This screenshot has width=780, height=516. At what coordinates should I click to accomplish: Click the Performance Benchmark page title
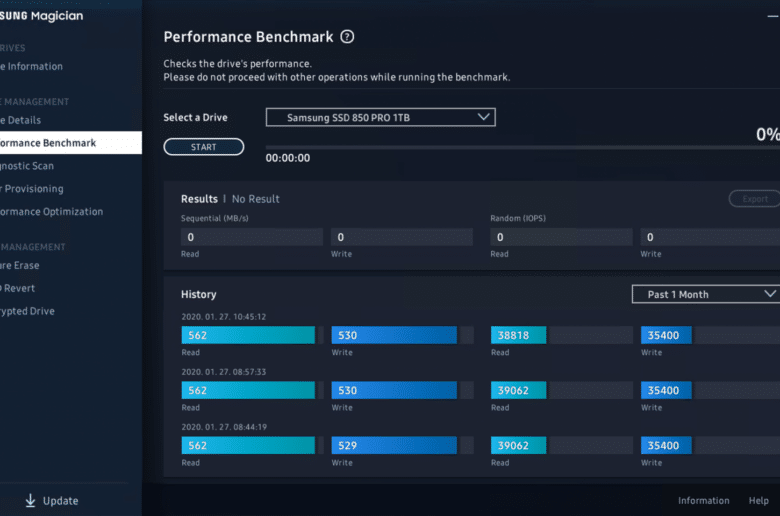coord(248,37)
